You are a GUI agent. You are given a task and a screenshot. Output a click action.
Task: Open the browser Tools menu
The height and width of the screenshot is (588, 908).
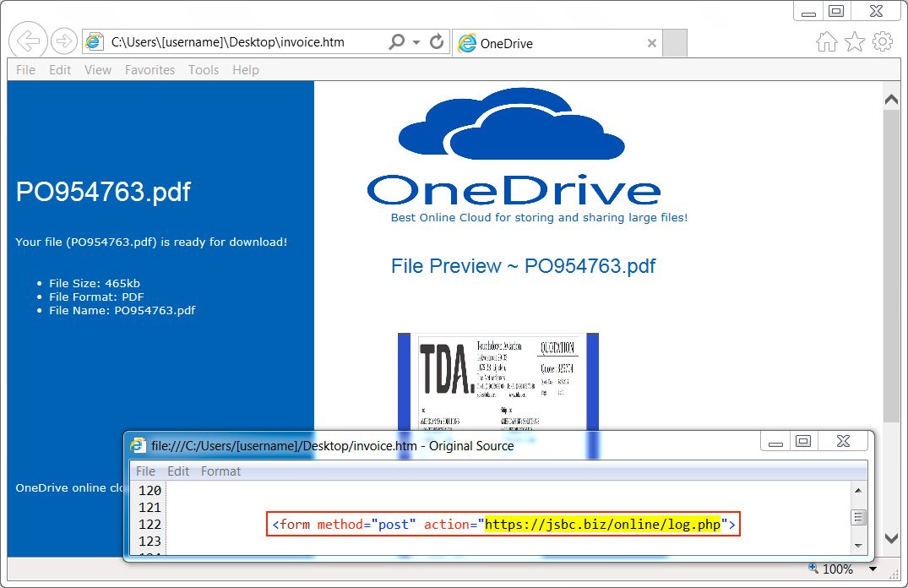tap(204, 70)
